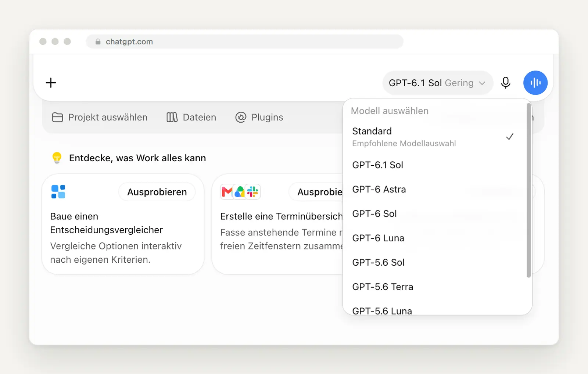588x374 pixels.
Task: Click the Slack icon on the card
Action: pos(252,192)
